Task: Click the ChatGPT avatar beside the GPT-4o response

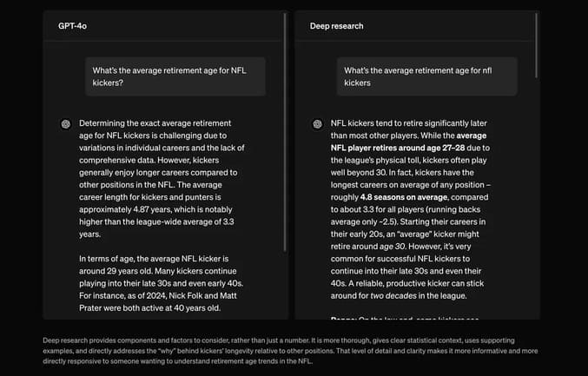Action: 65,124
